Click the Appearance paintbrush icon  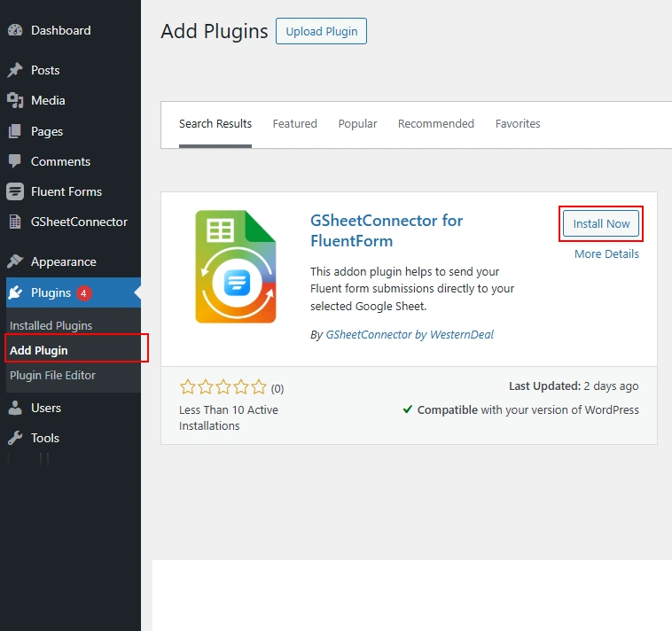click(15, 261)
